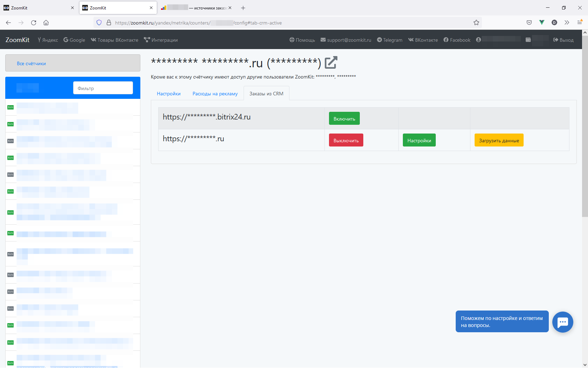The height and width of the screenshot is (368, 588).
Task: Open the Telegram link
Action: (390, 40)
